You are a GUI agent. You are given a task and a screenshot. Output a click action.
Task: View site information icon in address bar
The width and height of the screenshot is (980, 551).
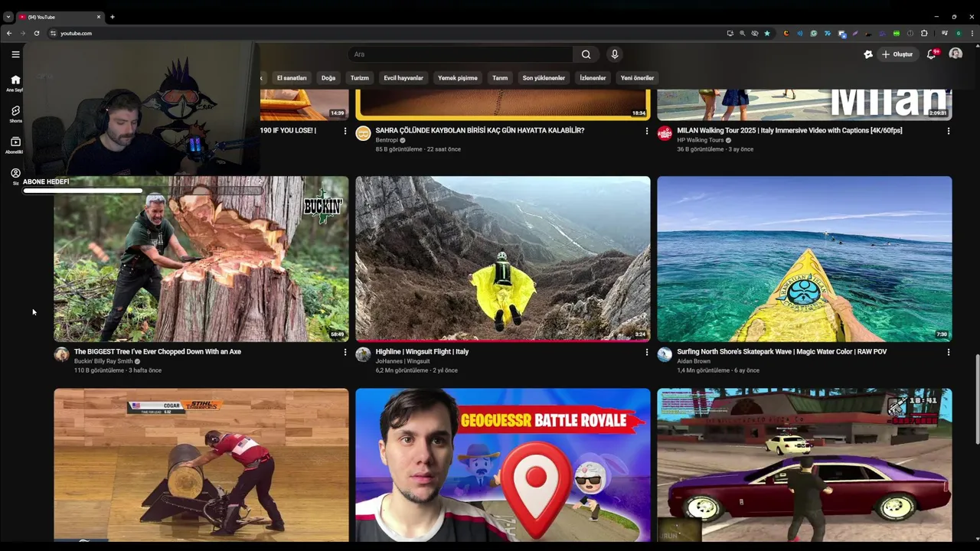[53, 33]
